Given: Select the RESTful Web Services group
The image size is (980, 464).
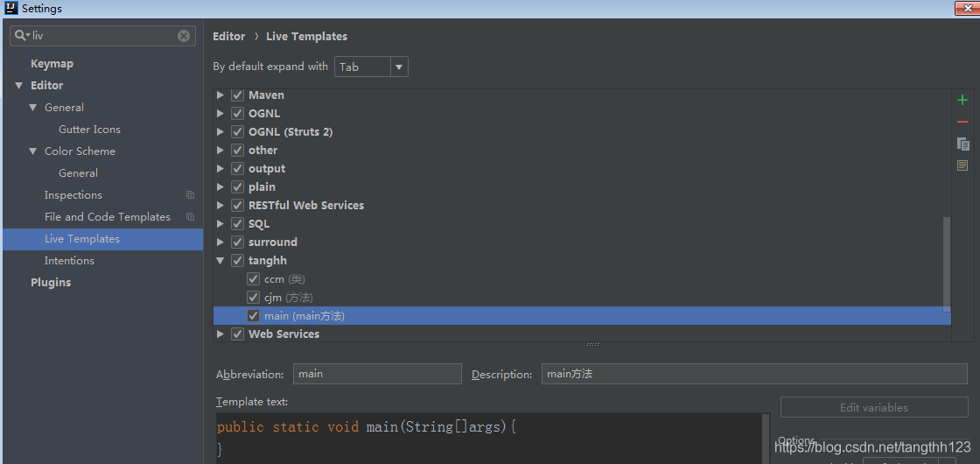Looking at the screenshot, I should point(582,205).
